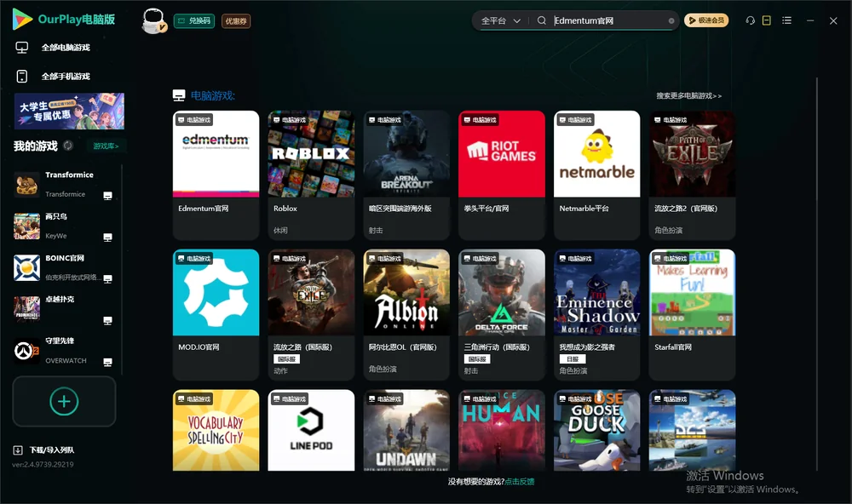Open 下载/导入列队 download queue
Image resolution: width=852 pixels, height=504 pixels.
[x=44, y=450]
